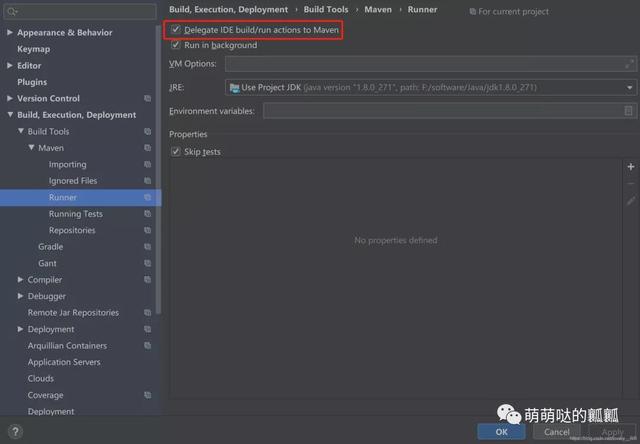This screenshot has height=444, width=640.
Task: Click project-level icon next to Maven
Action: [147, 148]
